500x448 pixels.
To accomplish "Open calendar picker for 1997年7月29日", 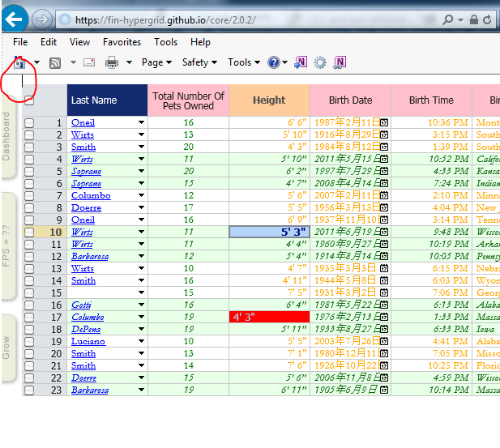I will (384, 171).
